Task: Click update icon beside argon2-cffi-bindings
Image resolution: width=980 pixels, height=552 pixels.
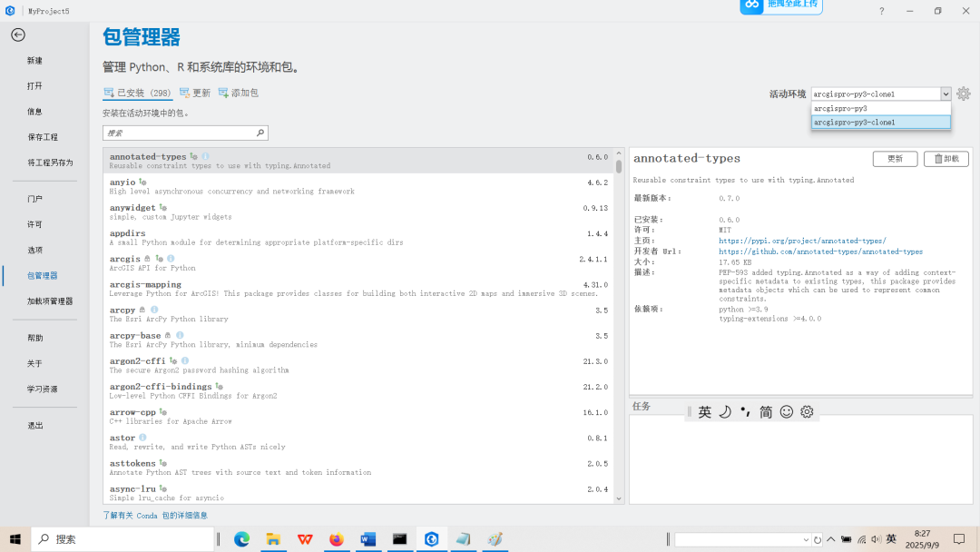Action: [219, 387]
